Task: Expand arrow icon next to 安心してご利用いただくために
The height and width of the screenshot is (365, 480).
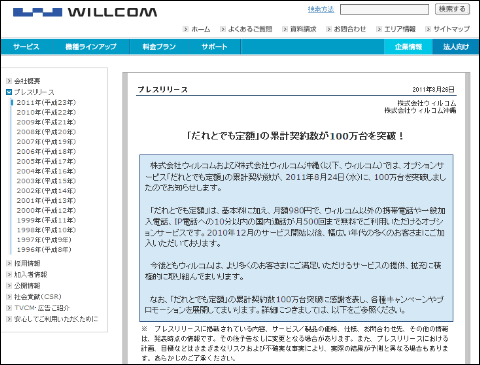Action: [9, 319]
